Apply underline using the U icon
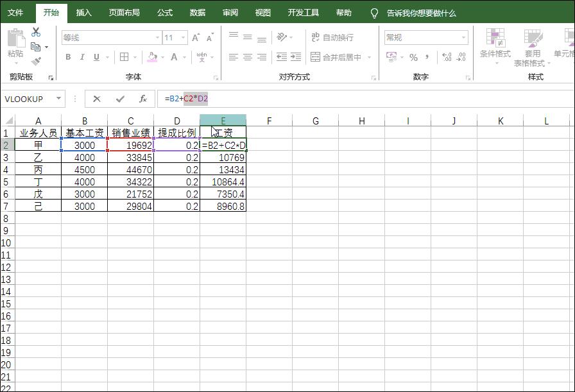Screen dimensions: 575x392 [96, 56]
